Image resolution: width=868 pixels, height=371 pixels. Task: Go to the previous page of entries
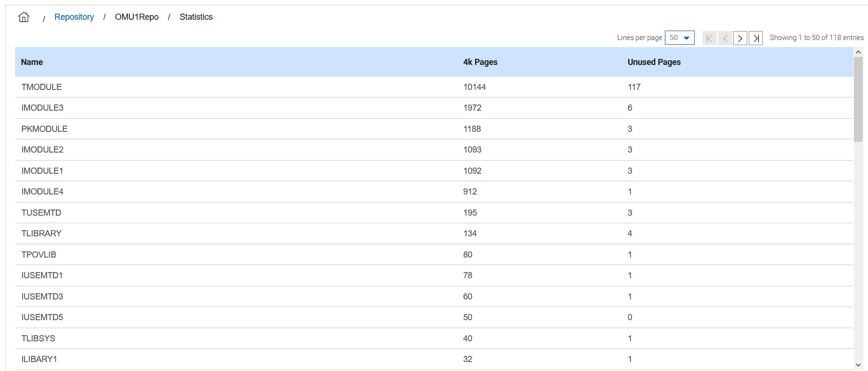[x=725, y=38]
